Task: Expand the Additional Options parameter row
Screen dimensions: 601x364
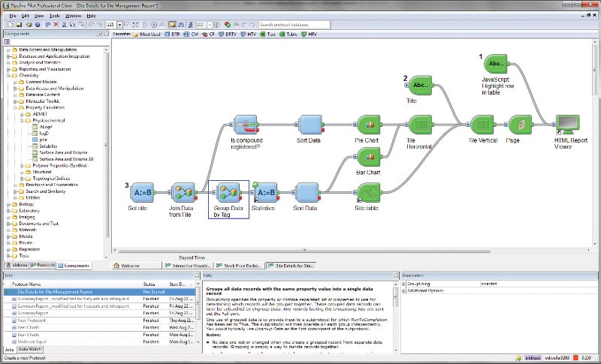Action: [x=403, y=291]
